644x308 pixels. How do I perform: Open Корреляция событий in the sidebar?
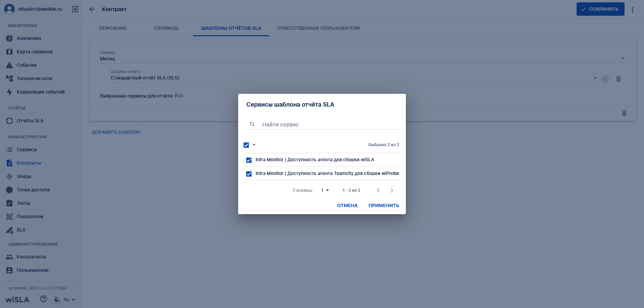point(41,92)
